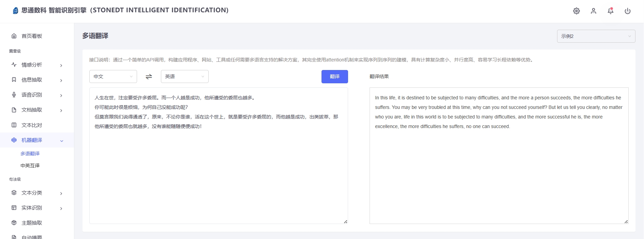The height and width of the screenshot is (239, 644).
Task: Collapse the 机器翻译 sidebar section
Action: coord(61,141)
